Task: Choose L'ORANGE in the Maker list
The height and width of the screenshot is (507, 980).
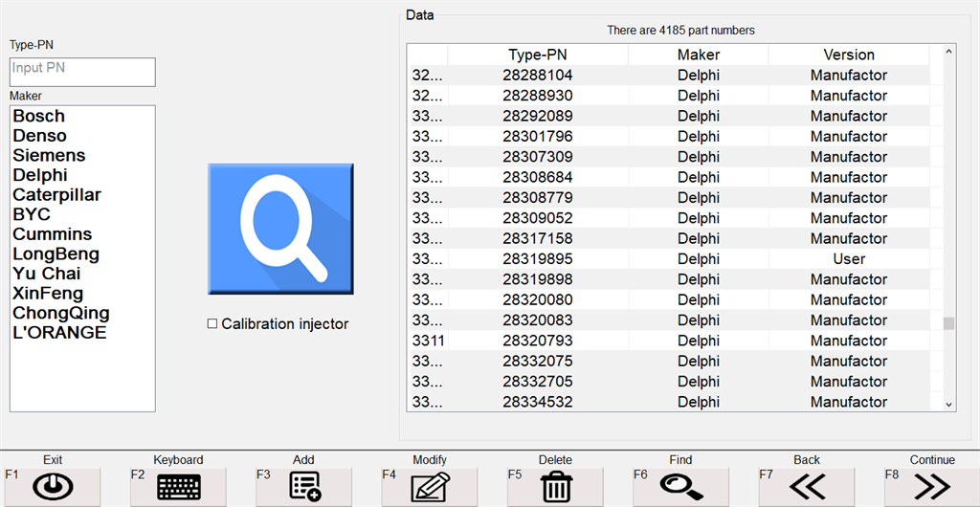Action: coord(59,333)
